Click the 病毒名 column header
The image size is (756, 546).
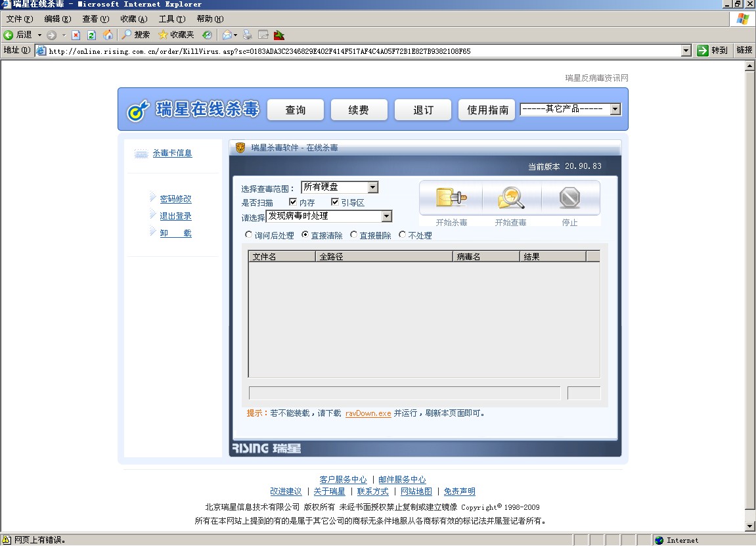[x=487, y=257]
